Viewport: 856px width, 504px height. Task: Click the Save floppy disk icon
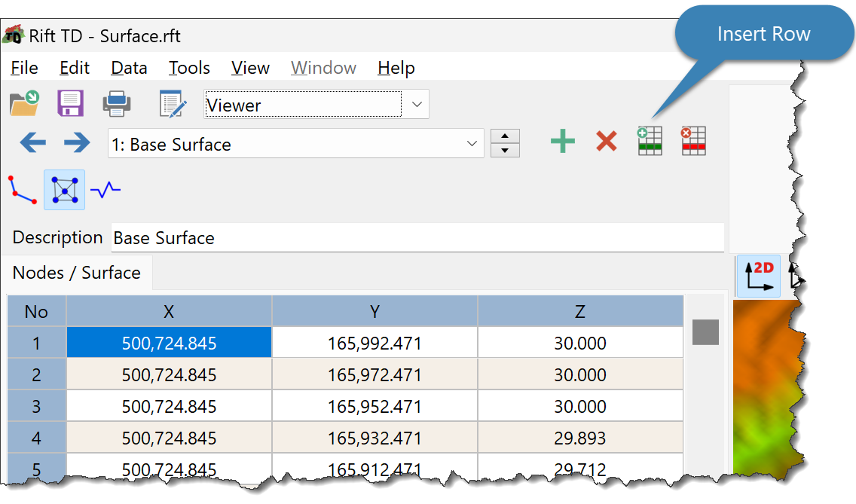[70, 104]
